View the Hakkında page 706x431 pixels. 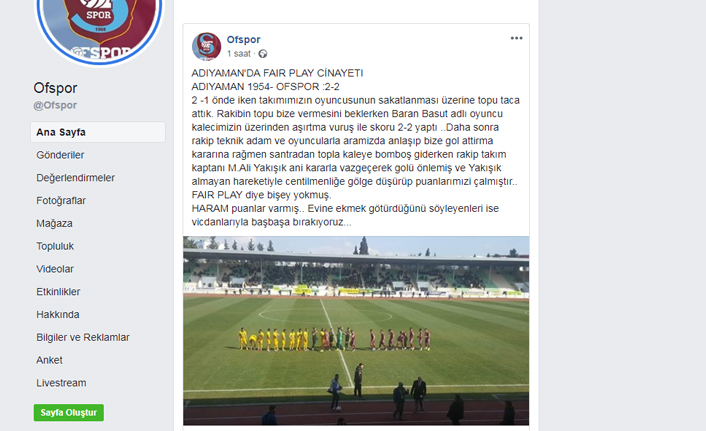tap(58, 314)
